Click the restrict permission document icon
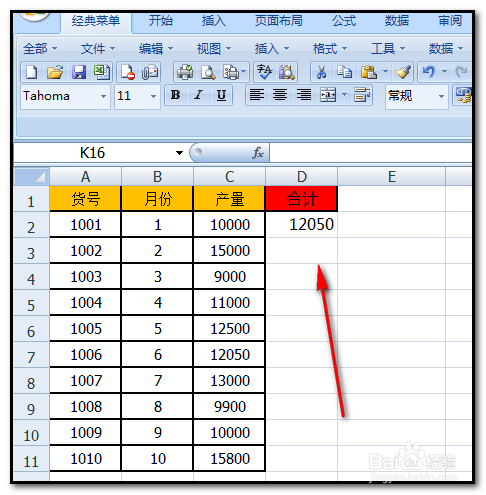 (x=128, y=72)
